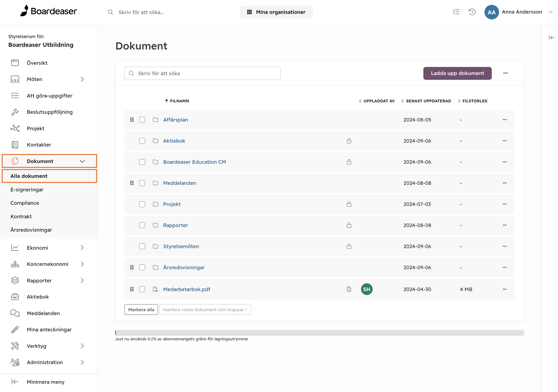Click Markera alla button
Viewport: 558px width, 392px height.
pos(141,310)
